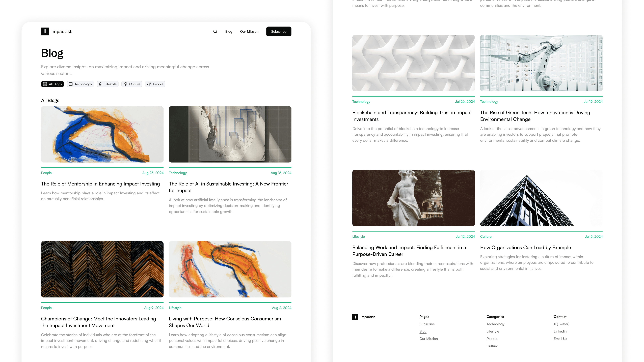This screenshot has height=362, width=644.
Task: Open Blog in the top navigation
Action: click(x=229, y=32)
